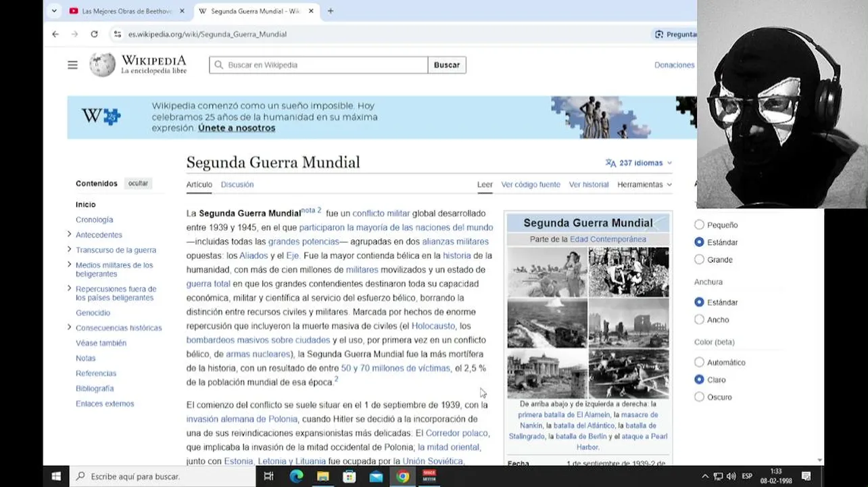Click the Windows taskbar search box
Viewport: 868px width, 487px height.
tap(163, 476)
